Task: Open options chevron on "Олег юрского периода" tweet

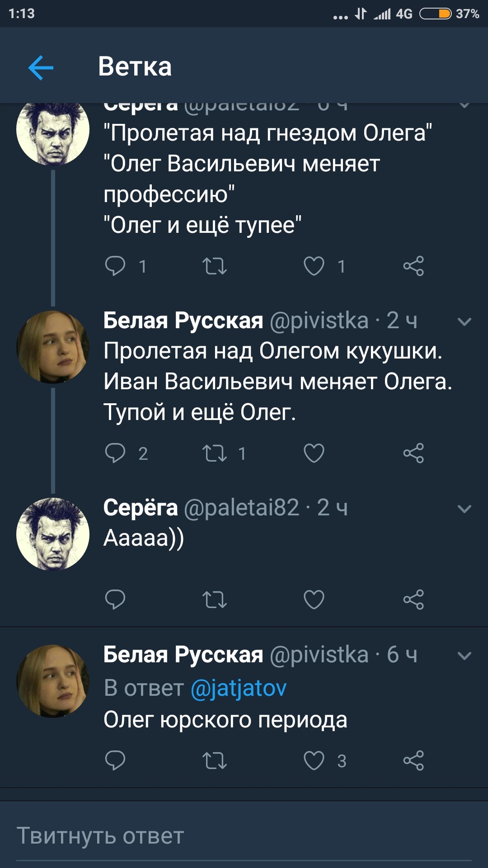Action: tap(465, 656)
